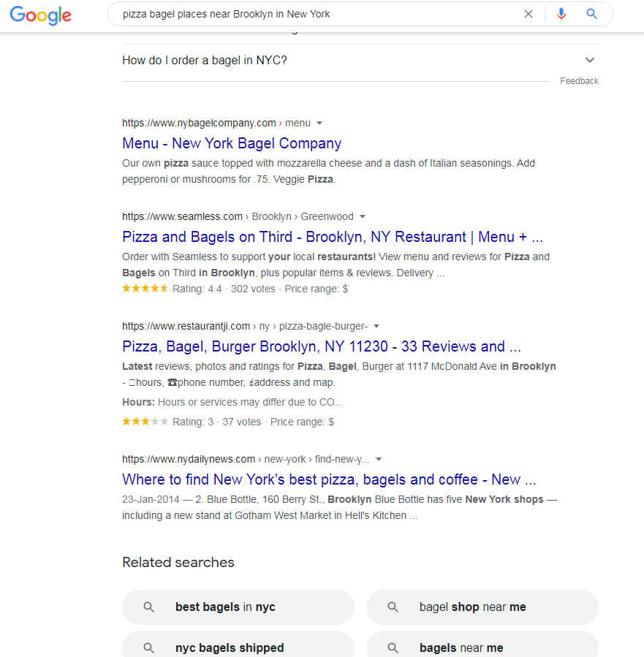Click the Feedback link
Viewport: 644px width, 657px height.
click(x=579, y=81)
